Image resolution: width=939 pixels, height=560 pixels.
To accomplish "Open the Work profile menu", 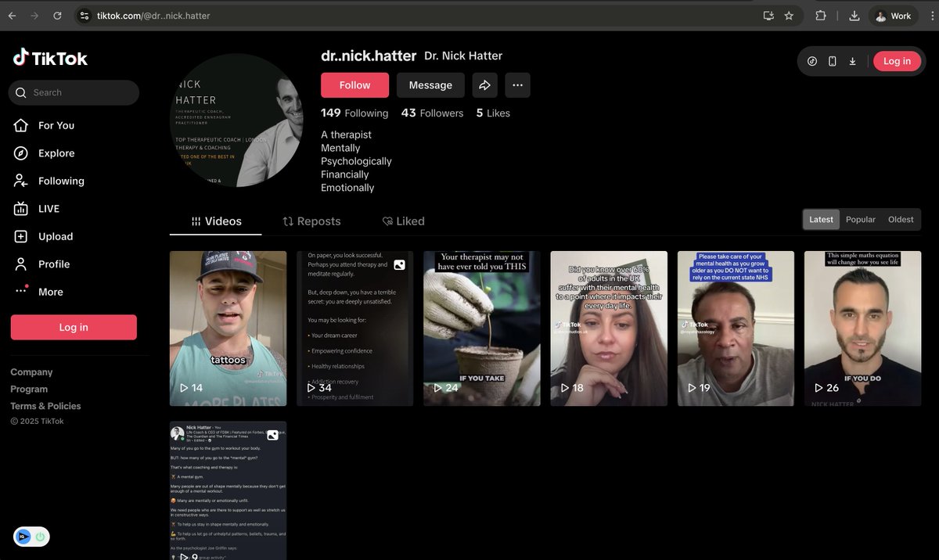I will 894,16.
